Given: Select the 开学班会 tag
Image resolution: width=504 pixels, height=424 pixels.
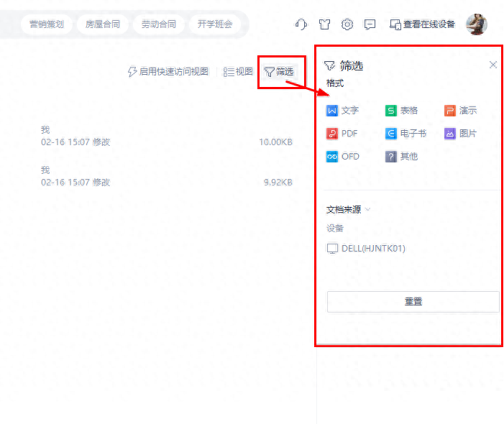Looking at the screenshot, I should click(x=215, y=24).
